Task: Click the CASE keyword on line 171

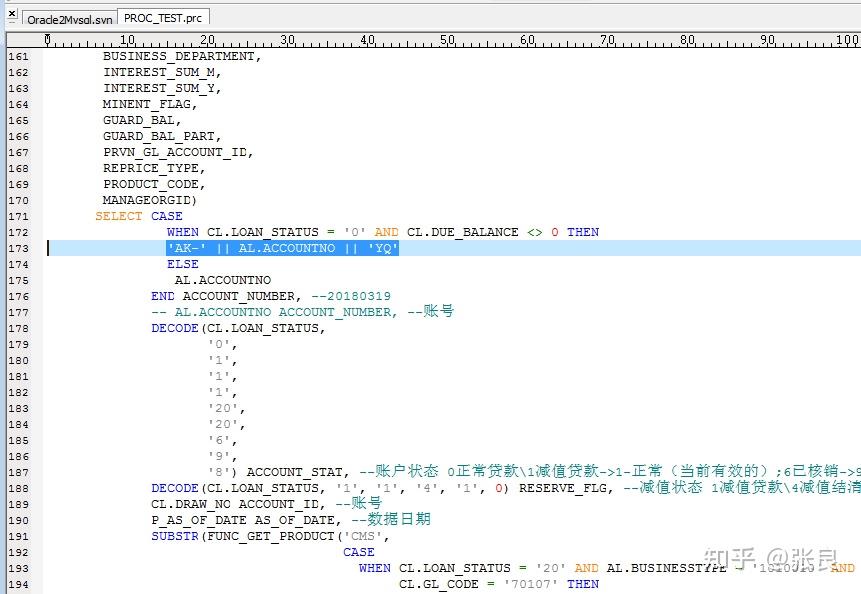Action: pyautogui.click(x=166, y=216)
